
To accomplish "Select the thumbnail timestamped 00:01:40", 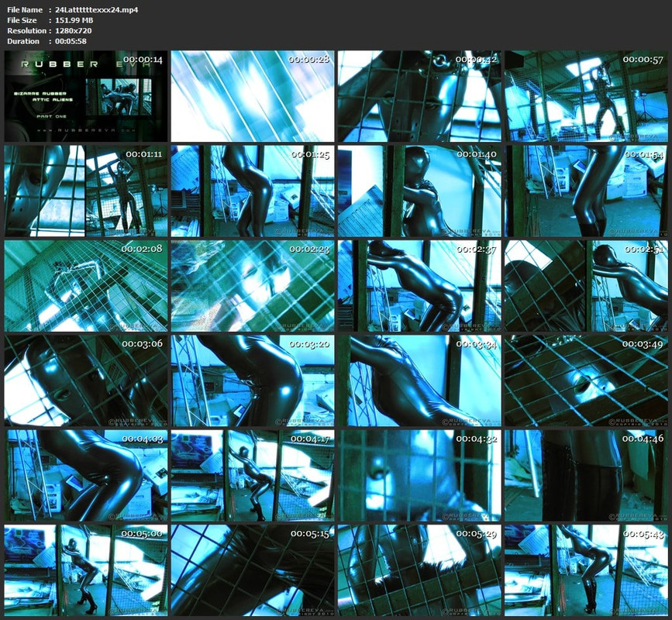I will [419, 191].
